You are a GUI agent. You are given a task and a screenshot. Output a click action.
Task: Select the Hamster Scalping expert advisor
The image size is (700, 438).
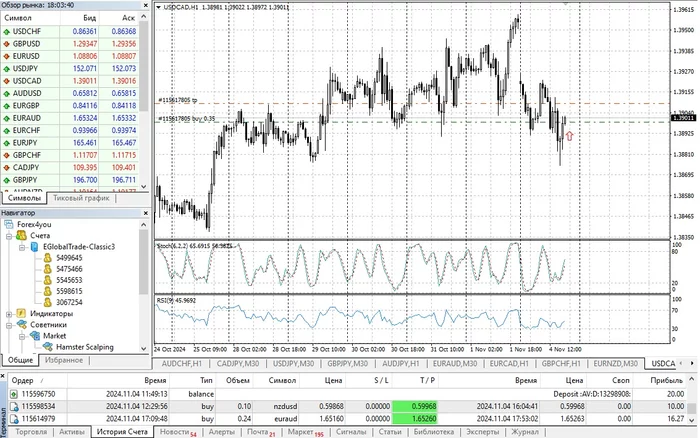(x=84, y=347)
